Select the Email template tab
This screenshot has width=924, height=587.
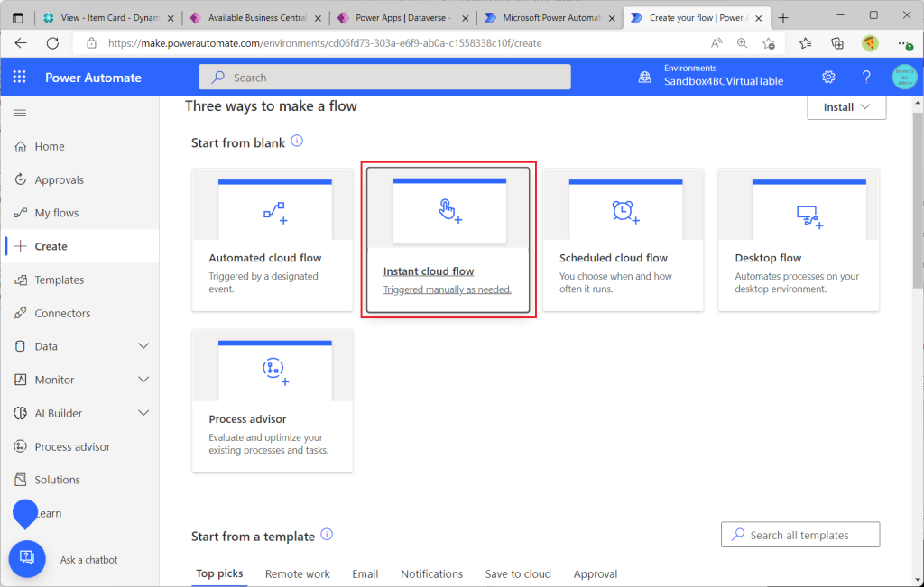pos(365,573)
